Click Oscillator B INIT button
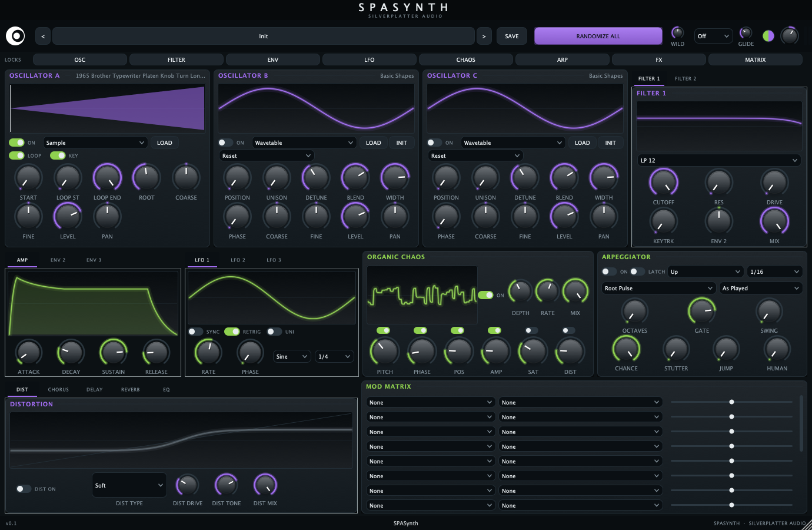This screenshot has width=812, height=530. [401, 143]
